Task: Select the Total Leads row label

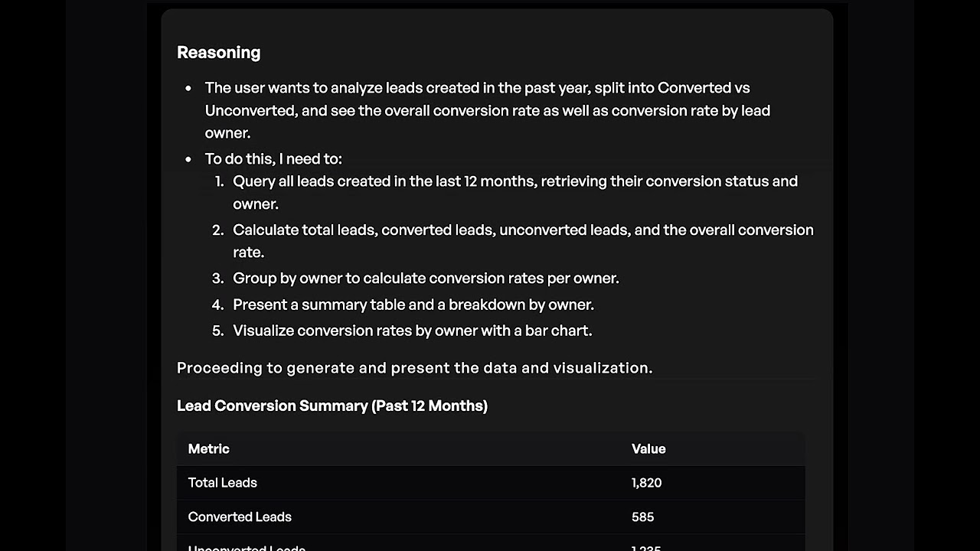Action: click(x=222, y=482)
